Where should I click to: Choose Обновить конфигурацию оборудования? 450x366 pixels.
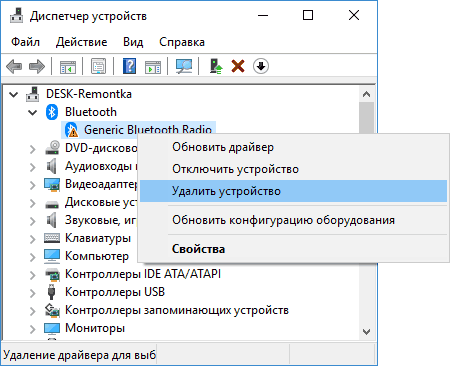click(x=293, y=220)
